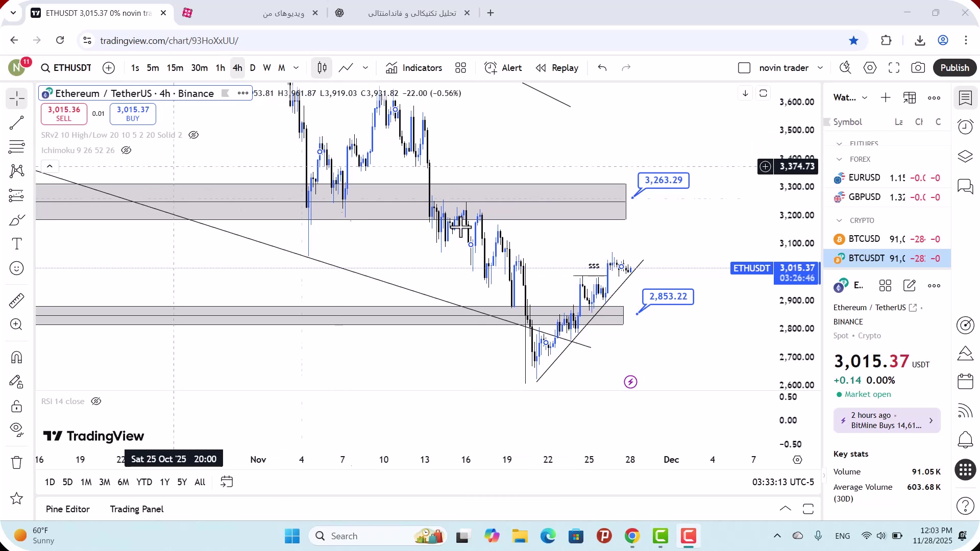This screenshot has width=980, height=551.
Task: Toggle the magnet mode tool
Action: (x=17, y=357)
